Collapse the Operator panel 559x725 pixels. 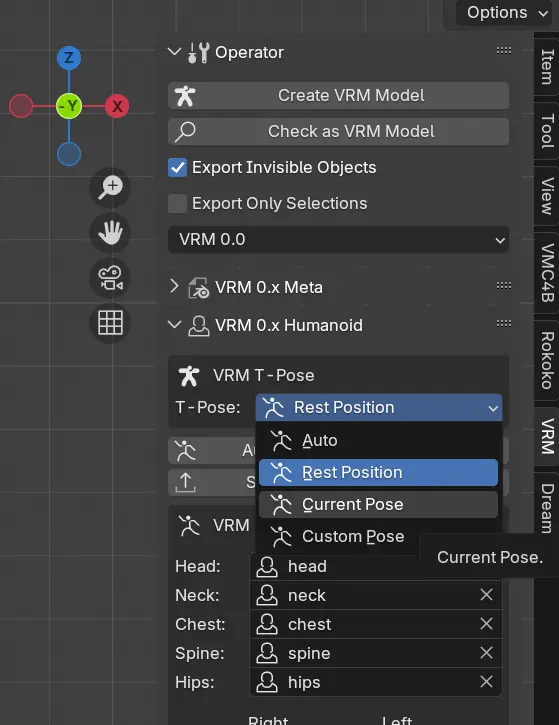pyautogui.click(x=174, y=52)
